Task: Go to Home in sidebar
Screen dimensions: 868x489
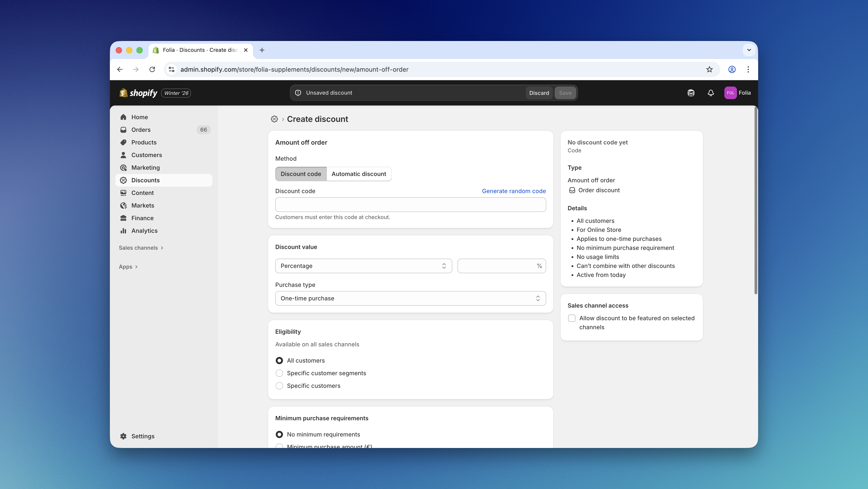Action: [140, 117]
